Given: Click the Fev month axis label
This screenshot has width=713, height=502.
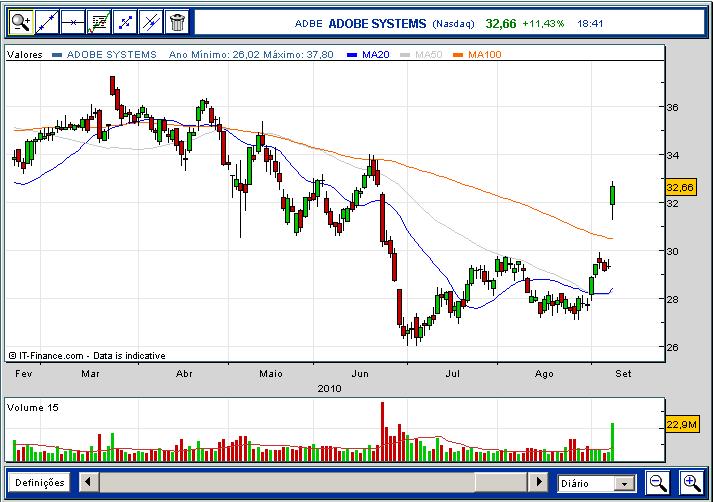Looking at the screenshot, I should pos(24,374).
